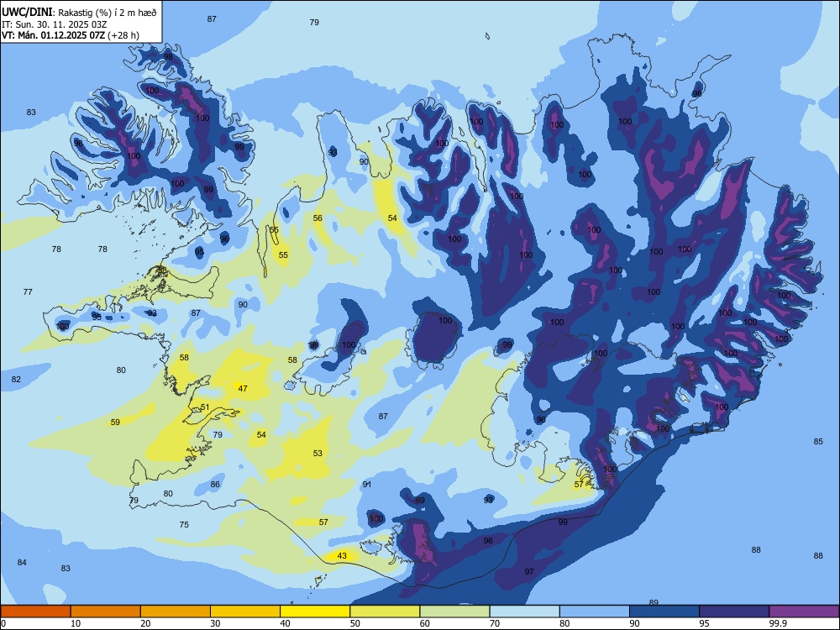This screenshot has height=630, width=840.
Task: Select the legend tick label 0
Action: pos(3,623)
